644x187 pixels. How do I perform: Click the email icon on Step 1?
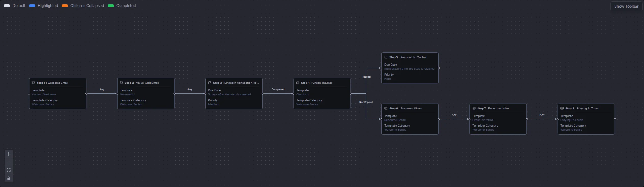click(x=33, y=83)
